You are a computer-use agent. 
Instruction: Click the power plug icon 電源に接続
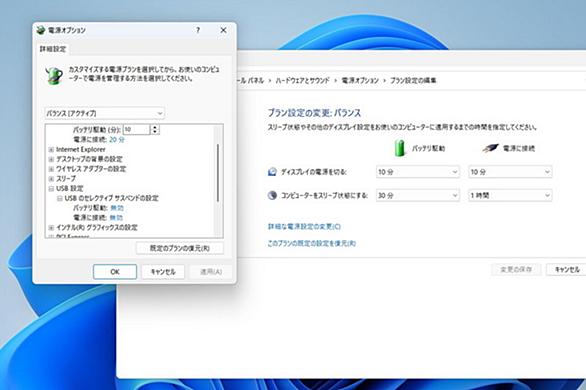tap(491, 148)
